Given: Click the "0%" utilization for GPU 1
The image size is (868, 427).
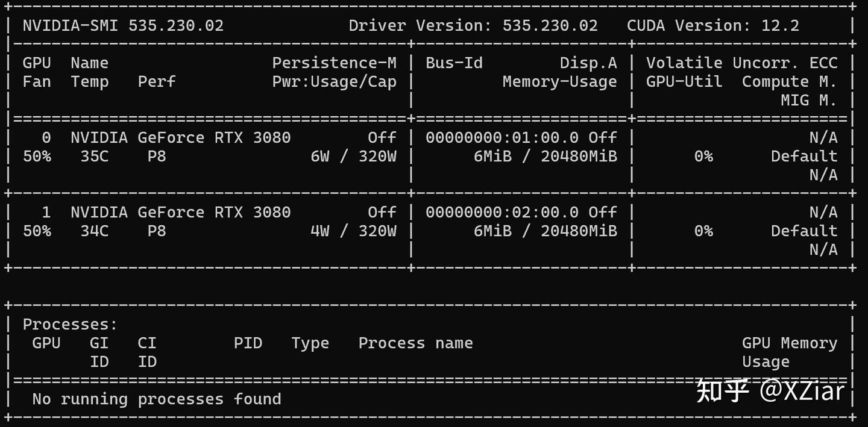Looking at the screenshot, I should coord(703,231).
